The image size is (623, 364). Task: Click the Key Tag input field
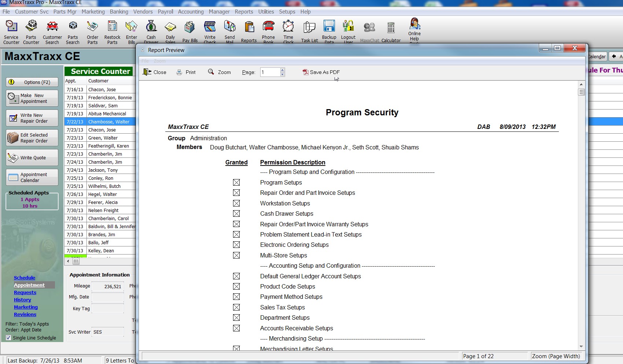tap(108, 308)
